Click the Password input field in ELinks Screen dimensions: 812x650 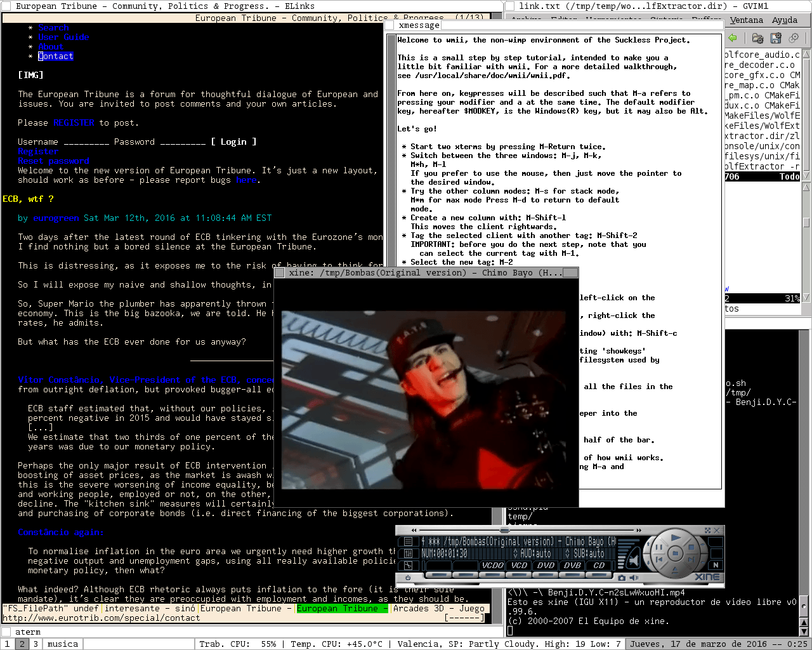tap(183, 142)
